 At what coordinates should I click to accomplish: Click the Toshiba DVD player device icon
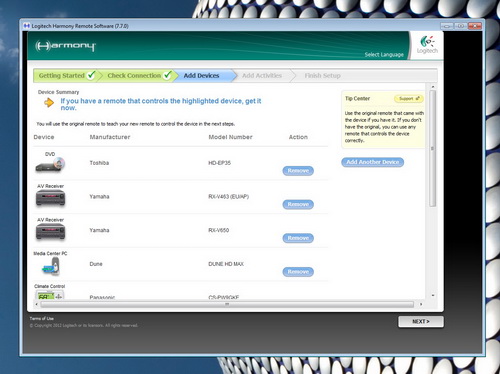point(50,165)
